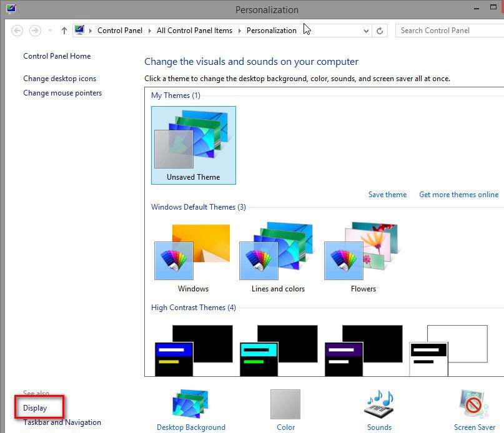The image size is (504, 433).
Task: Select the blue-titled high contrast theme
Action: (x=194, y=351)
